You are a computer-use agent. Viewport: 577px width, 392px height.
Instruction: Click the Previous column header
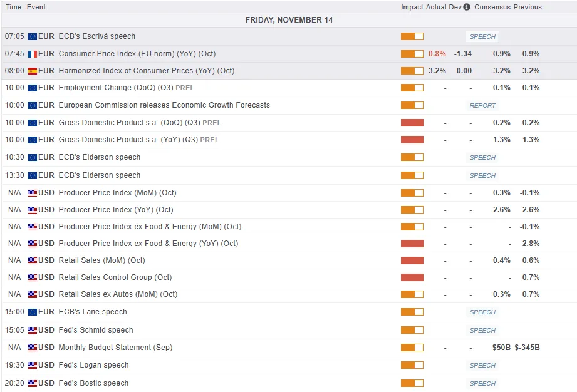[x=528, y=7]
